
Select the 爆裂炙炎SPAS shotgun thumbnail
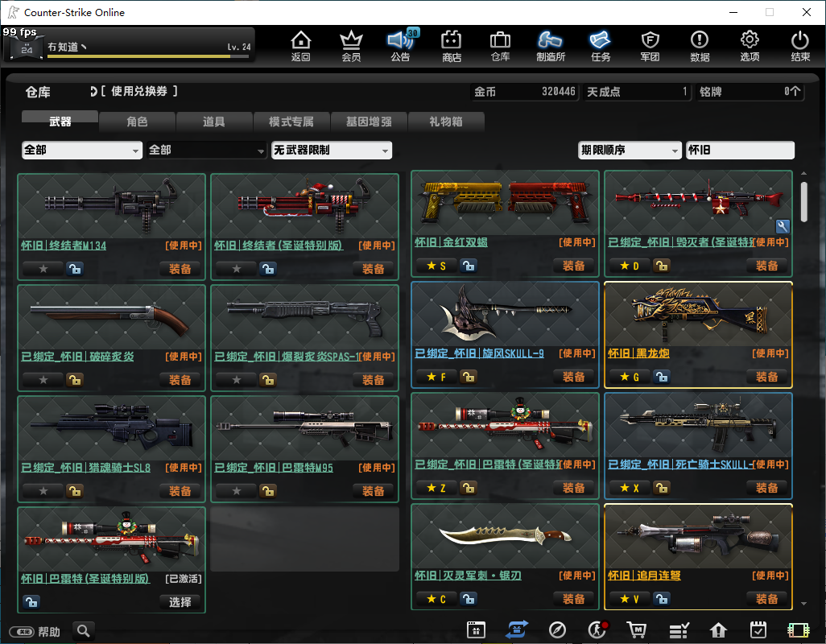coord(304,317)
